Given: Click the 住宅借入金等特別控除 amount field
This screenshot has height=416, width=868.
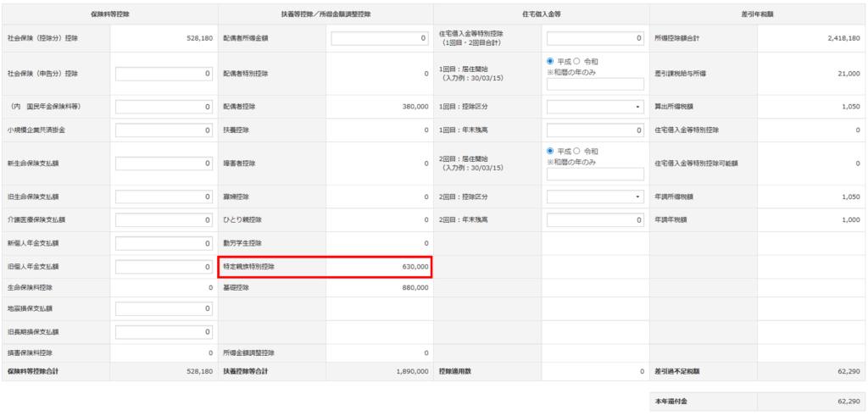Looking at the screenshot, I should (x=595, y=38).
